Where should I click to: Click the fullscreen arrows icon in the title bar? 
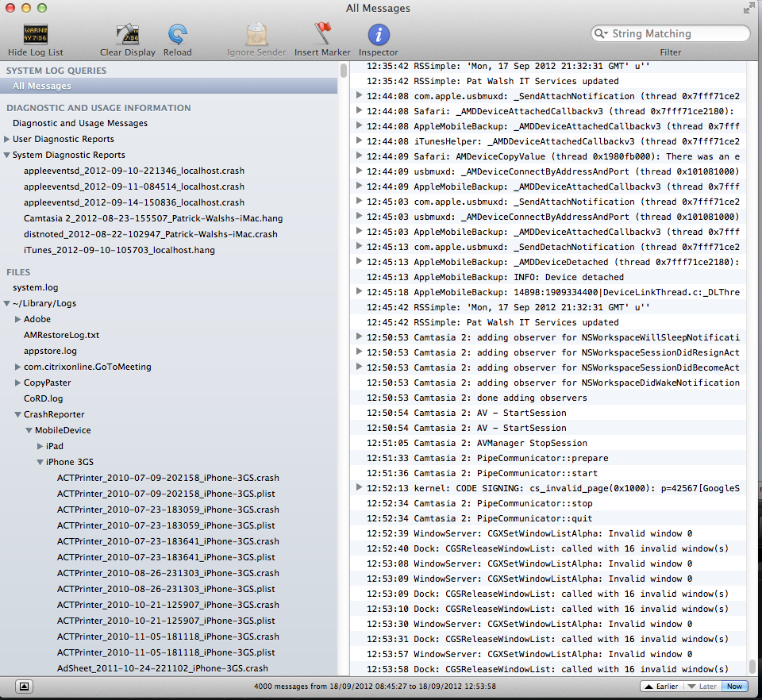(749, 8)
